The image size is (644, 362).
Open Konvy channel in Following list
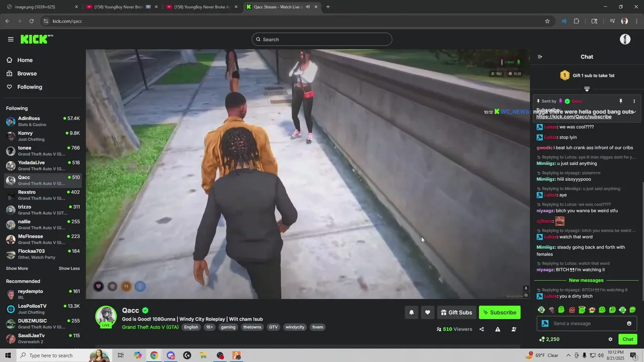[x=43, y=136]
